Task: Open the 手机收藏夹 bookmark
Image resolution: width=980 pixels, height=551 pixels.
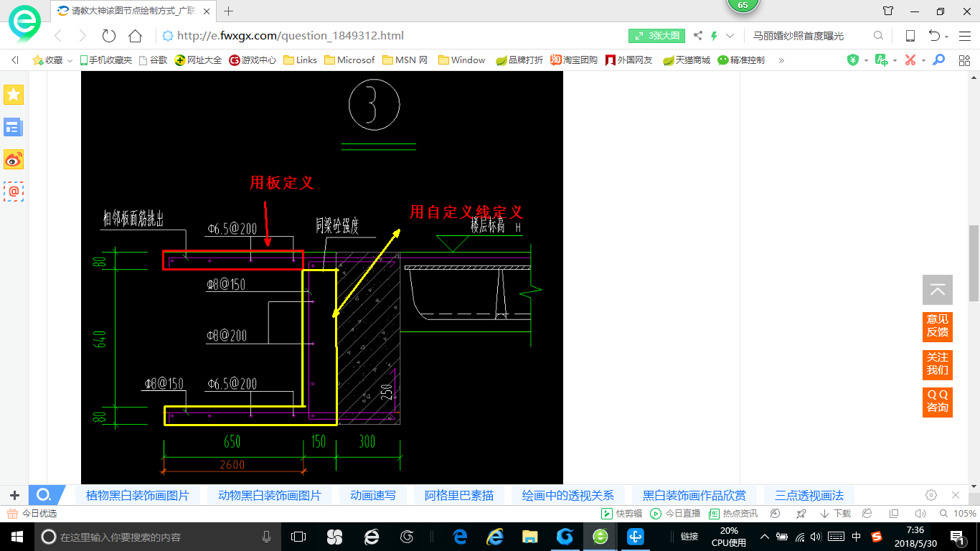Action: (105, 60)
